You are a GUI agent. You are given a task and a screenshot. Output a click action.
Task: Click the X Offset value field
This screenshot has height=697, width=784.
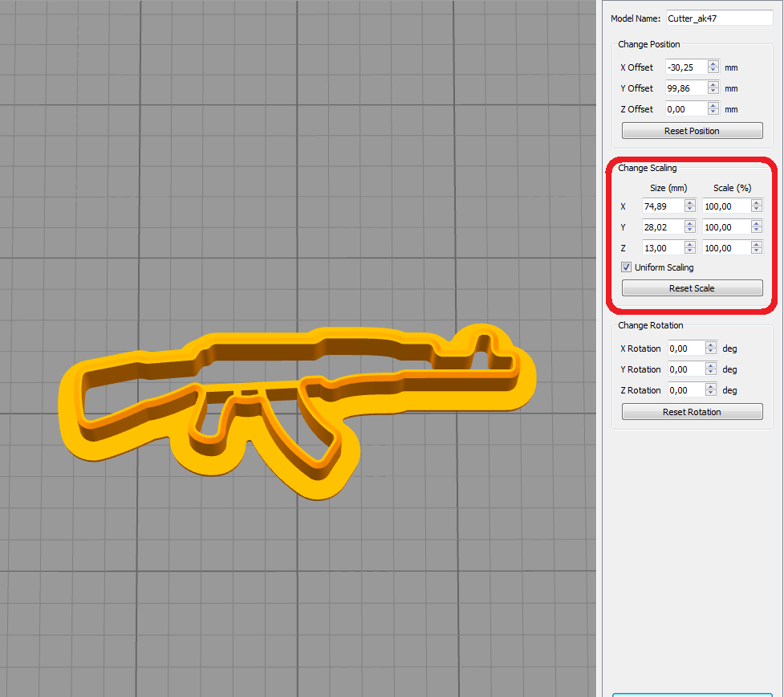(686, 67)
